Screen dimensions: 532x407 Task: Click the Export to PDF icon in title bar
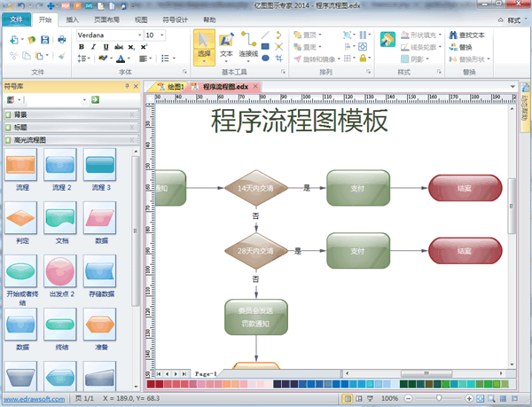point(66,5)
